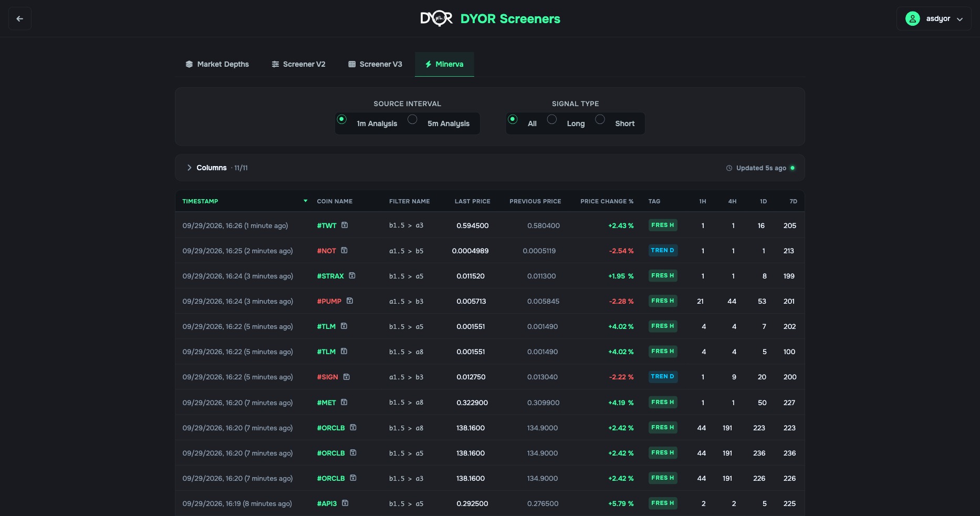Open the #STRAX coin link
The image size is (980, 516).
[330, 276]
